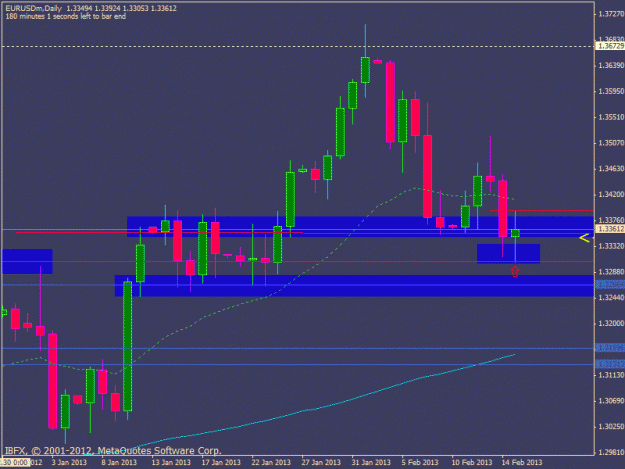Click the green candle with the highest wick
This screenshot has width=625, height=469.
point(365,70)
